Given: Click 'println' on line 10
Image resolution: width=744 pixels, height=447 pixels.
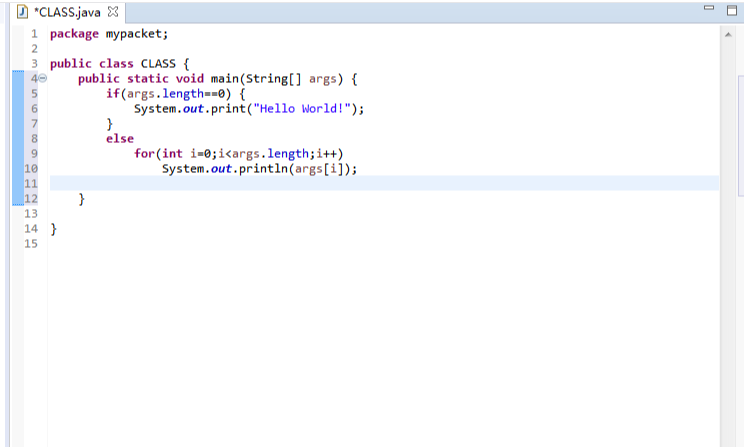Looking at the screenshot, I should pos(263,169).
